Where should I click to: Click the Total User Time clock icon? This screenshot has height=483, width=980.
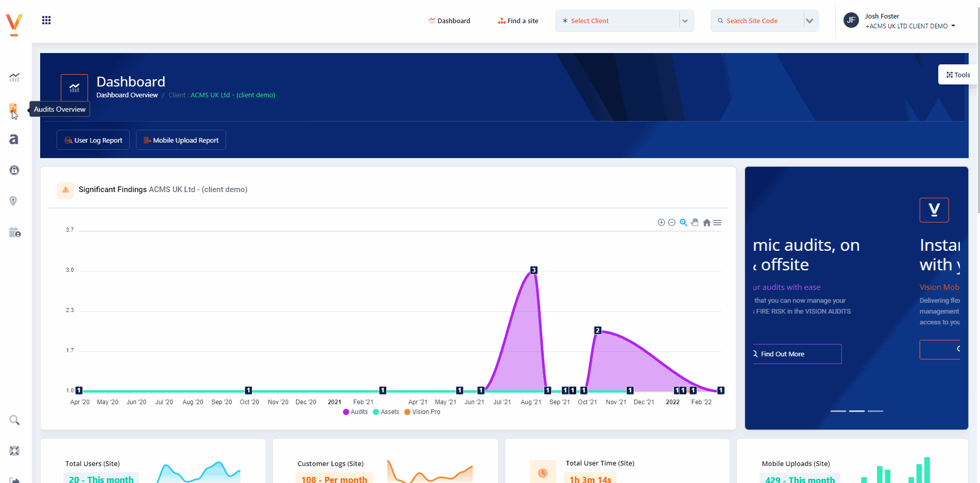point(543,473)
